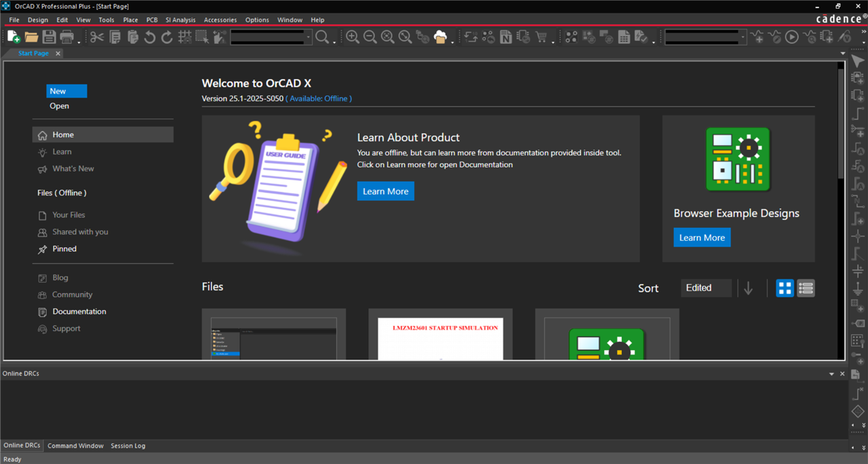This screenshot has width=868, height=464.
Task: Click the Select arrow tool in right toolbar
Action: click(858, 61)
